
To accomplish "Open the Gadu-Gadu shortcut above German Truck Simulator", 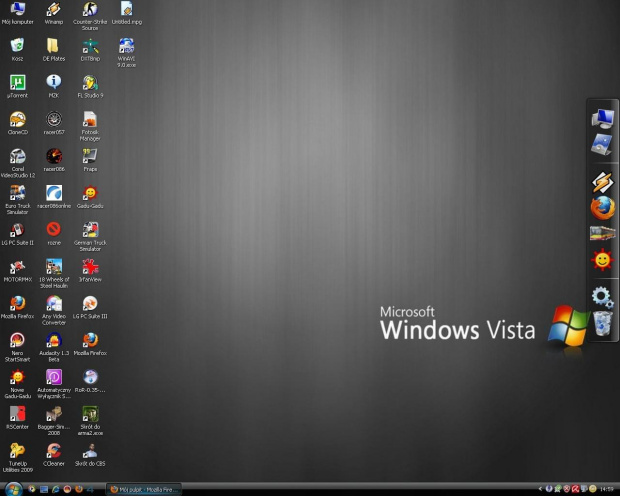I will pos(90,197).
